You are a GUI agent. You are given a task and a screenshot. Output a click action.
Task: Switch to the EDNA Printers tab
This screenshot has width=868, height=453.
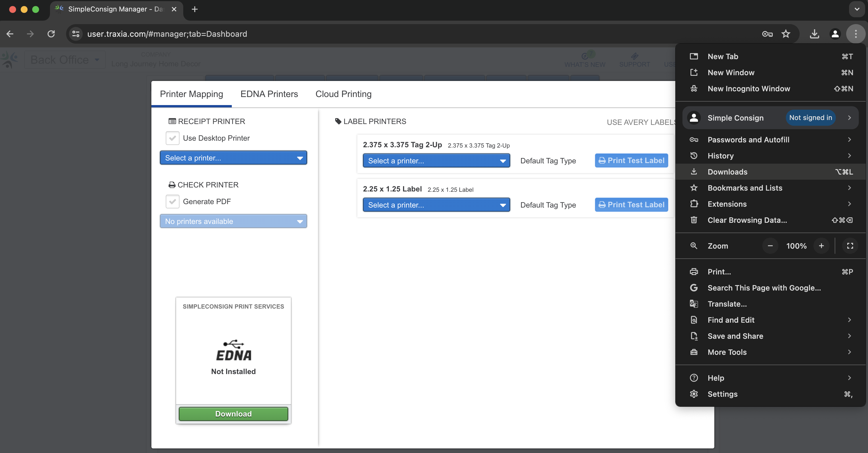(x=269, y=94)
